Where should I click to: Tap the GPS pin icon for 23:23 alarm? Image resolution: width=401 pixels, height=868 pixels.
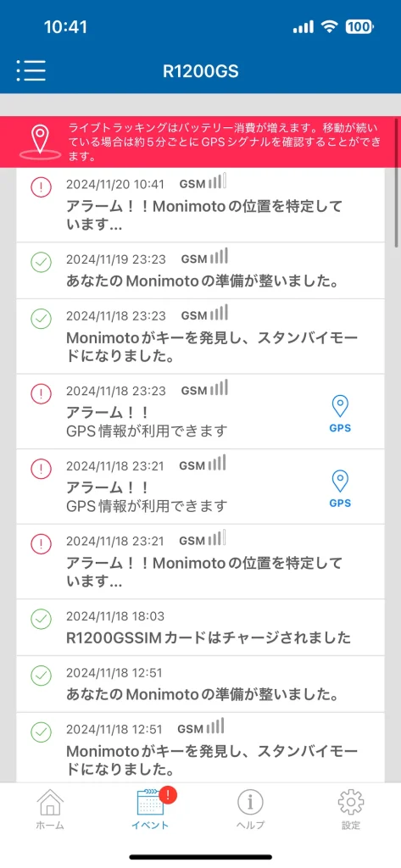click(340, 414)
